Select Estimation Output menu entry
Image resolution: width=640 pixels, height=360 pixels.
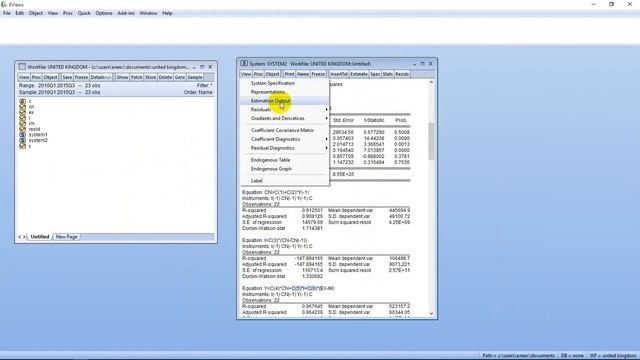[284, 101]
